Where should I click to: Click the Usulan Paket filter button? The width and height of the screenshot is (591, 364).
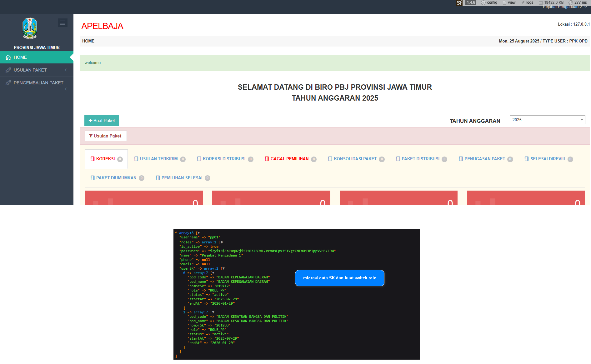point(106,136)
